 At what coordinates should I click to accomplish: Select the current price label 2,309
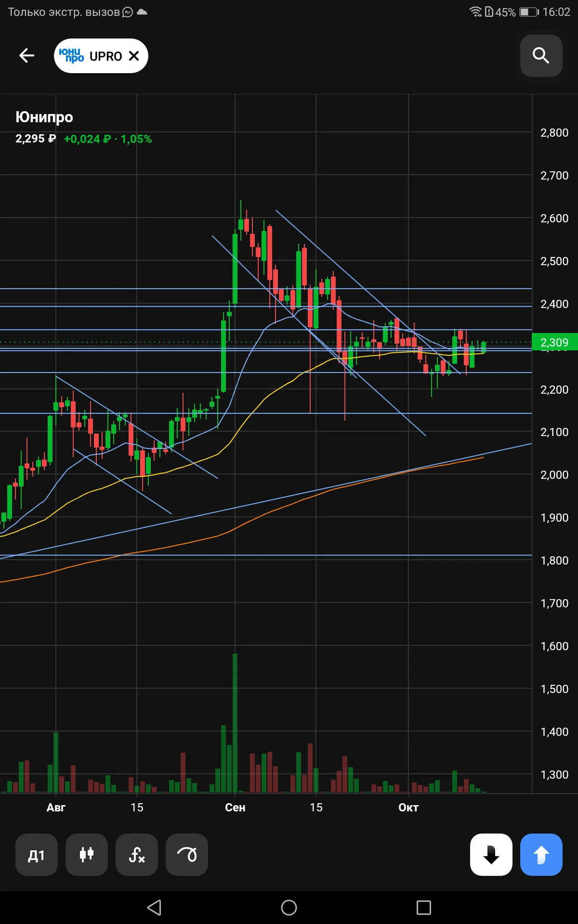tap(555, 342)
